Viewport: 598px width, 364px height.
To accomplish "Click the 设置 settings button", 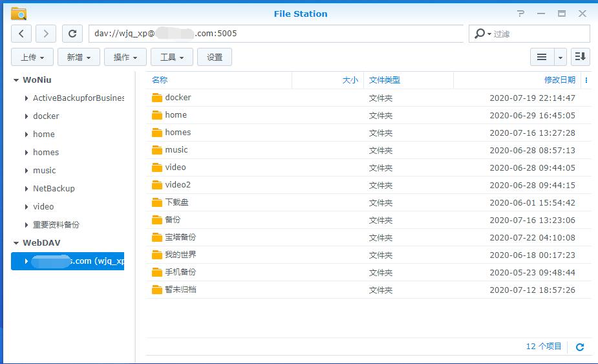I will point(215,57).
